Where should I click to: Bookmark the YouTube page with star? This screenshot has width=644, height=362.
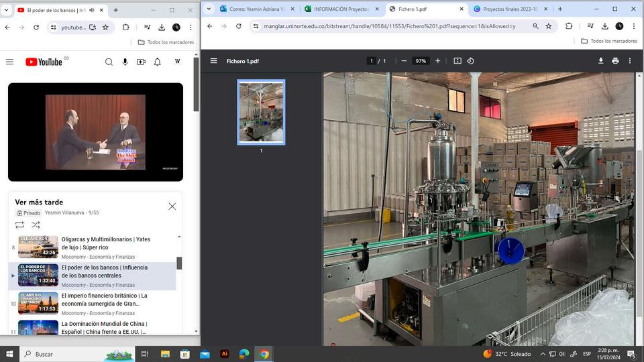click(105, 27)
